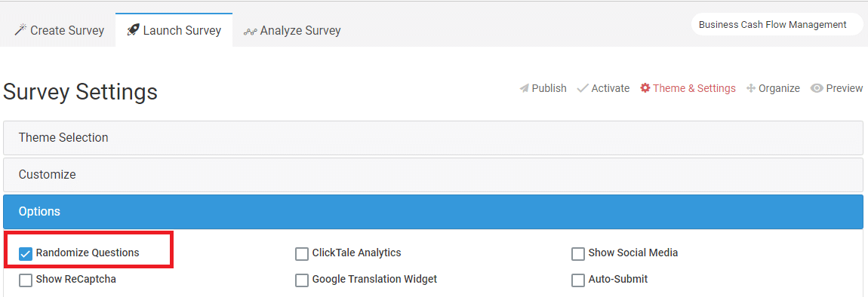Click the Organize move-arrows icon

(x=751, y=88)
